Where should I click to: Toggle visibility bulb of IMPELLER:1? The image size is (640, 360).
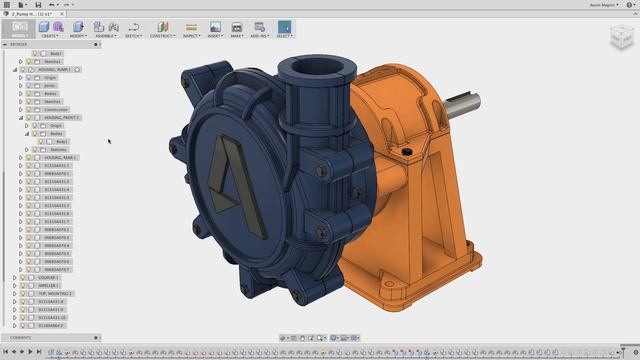(x=23, y=286)
